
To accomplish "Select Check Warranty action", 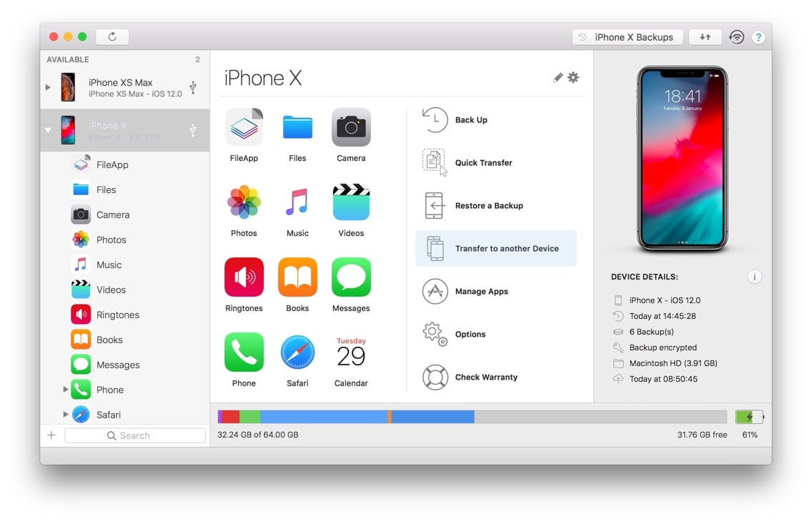I will [x=469, y=378].
